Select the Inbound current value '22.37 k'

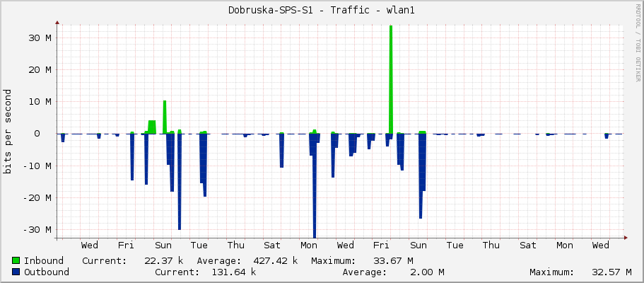click(164, 261)
